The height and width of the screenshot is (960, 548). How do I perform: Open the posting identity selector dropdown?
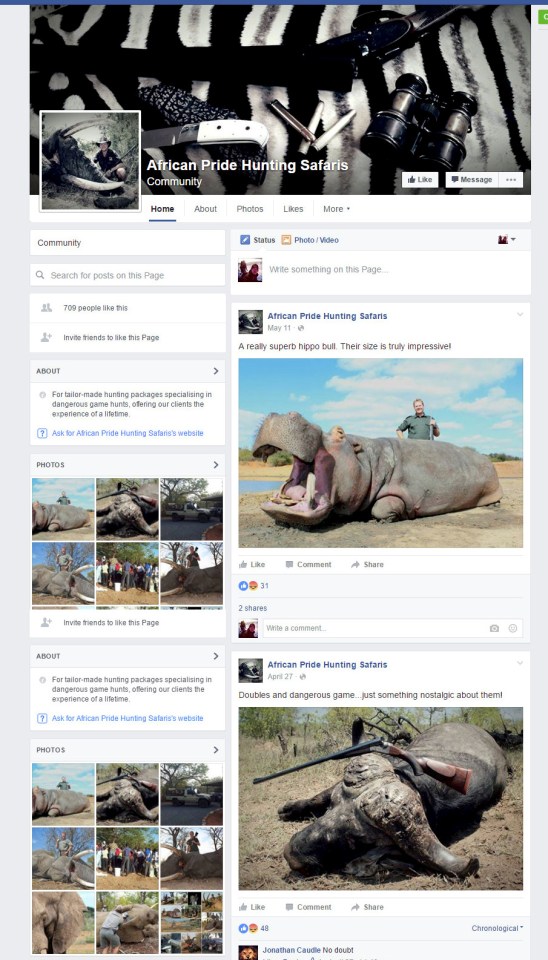pos(506,240)
